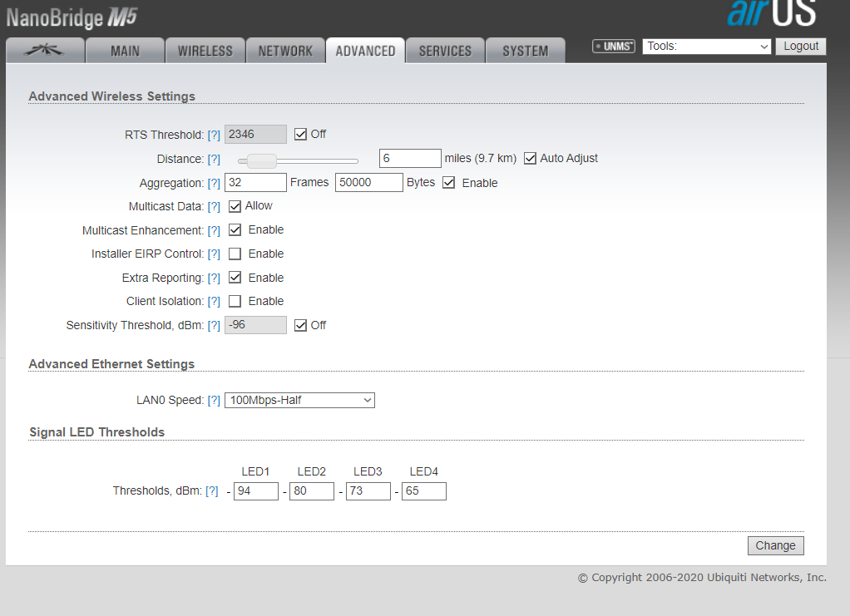The width and height of the screenshot is (850, 616).
Task: Open the Ubiquiti logo tab
Action: [45, 51]
